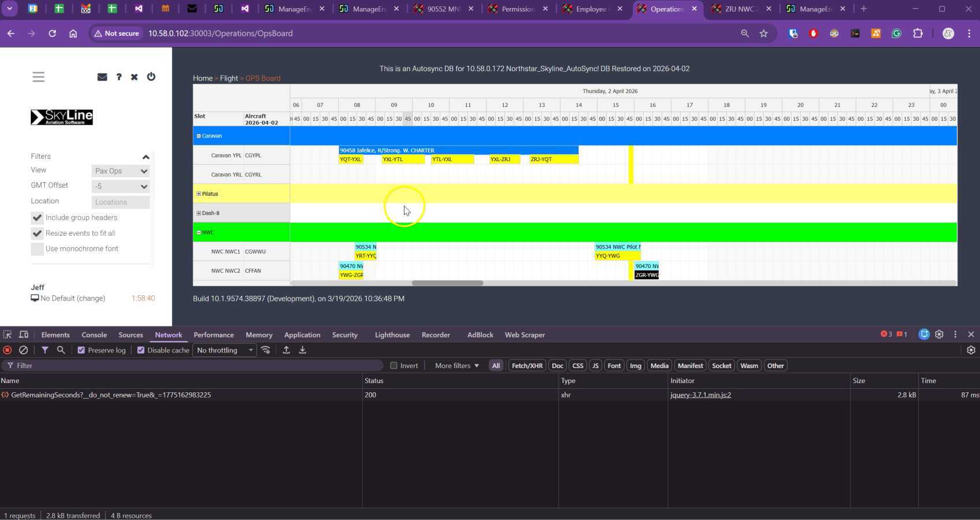Open the View Pax Ops dropdown
The height and width of the screenshot is (520, 980).
[120, 171]
